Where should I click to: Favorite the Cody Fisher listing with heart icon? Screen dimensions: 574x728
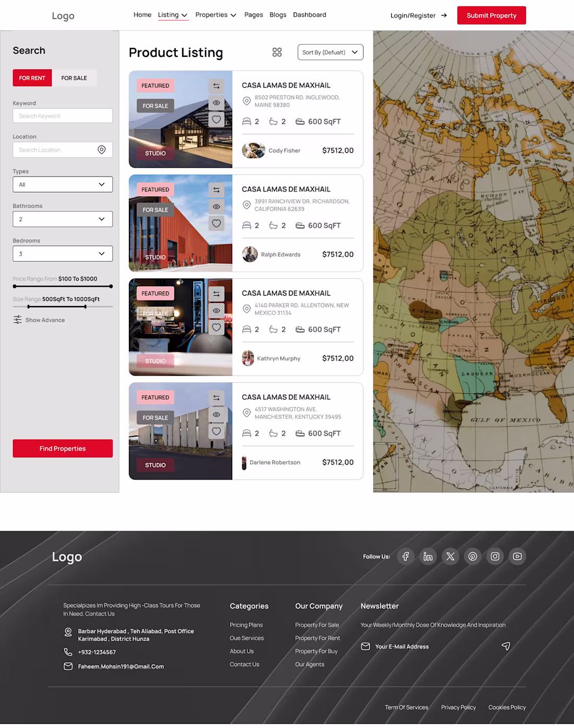click(216, 119)
